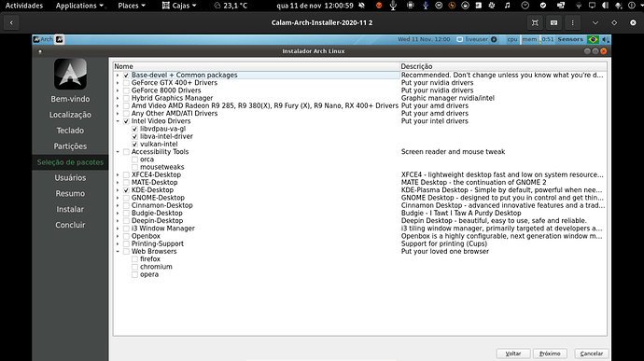The height and width of the screenshot is (361, 644).
Task: Click the orange face tray icon
Action: pos(379,6)
